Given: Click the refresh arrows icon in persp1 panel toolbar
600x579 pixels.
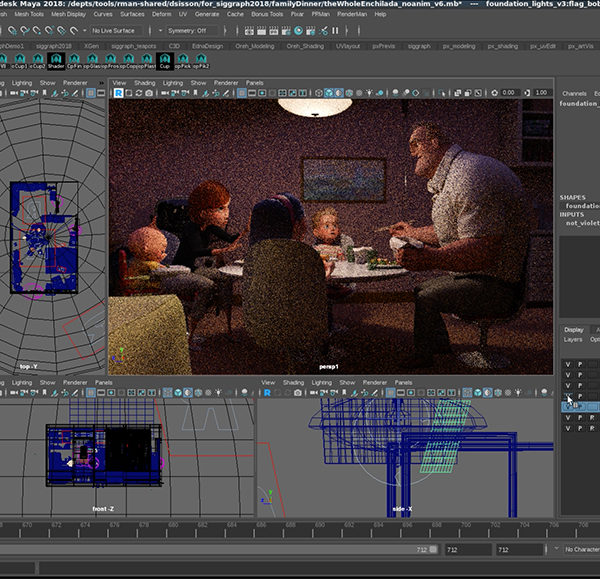Looking at the screenshot, I should click(139, 93).
